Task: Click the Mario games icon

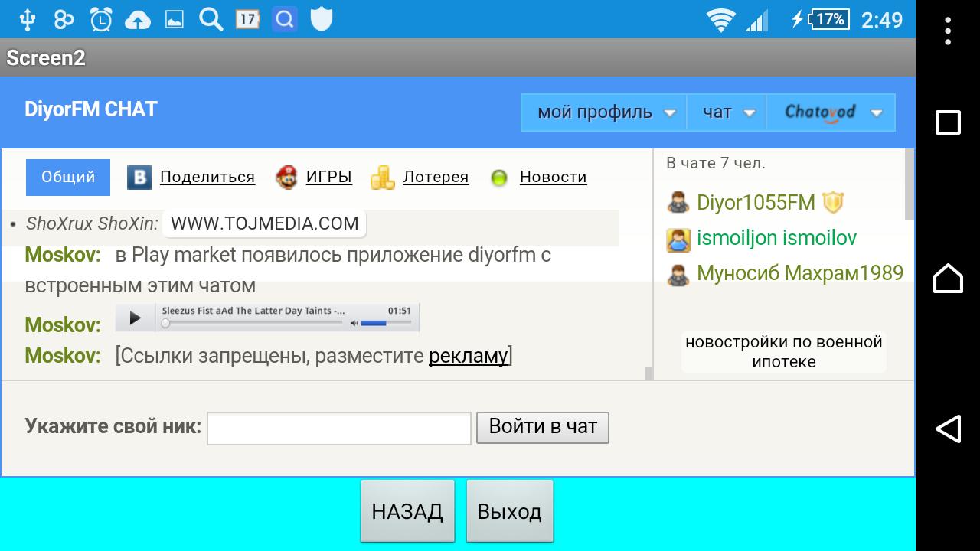Action: (286, 178)
